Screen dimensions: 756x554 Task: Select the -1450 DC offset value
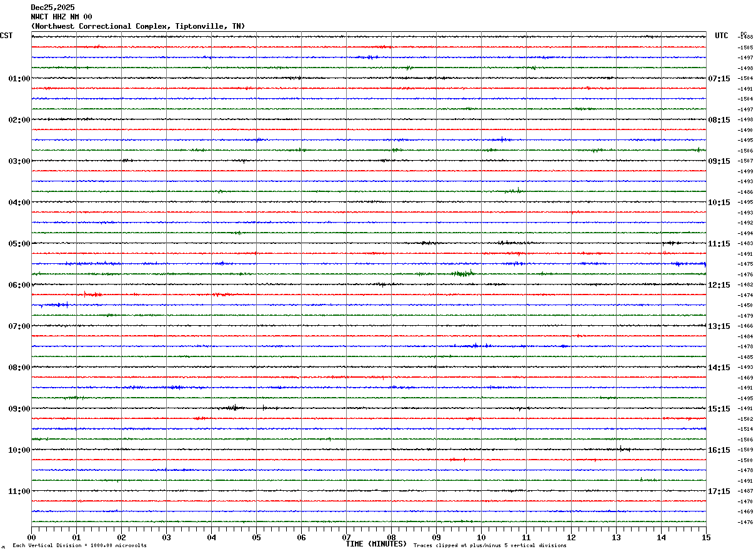[745, 306]
